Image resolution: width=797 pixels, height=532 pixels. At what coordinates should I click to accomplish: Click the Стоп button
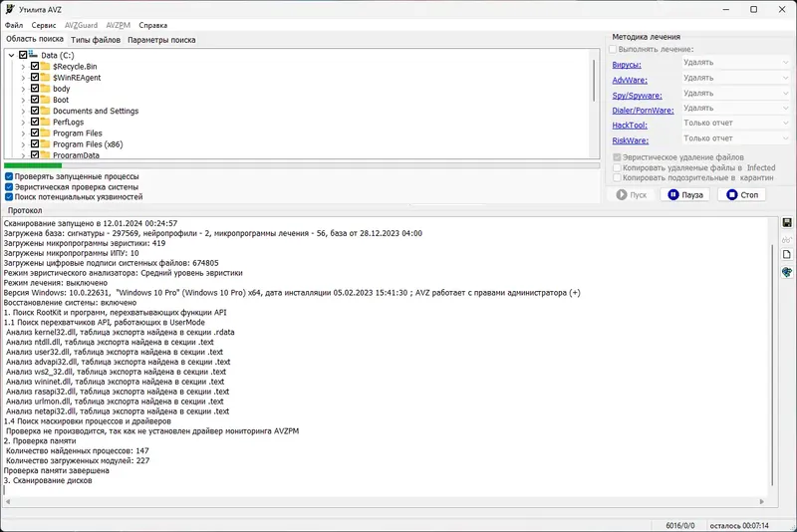click(x=742, y=194)
